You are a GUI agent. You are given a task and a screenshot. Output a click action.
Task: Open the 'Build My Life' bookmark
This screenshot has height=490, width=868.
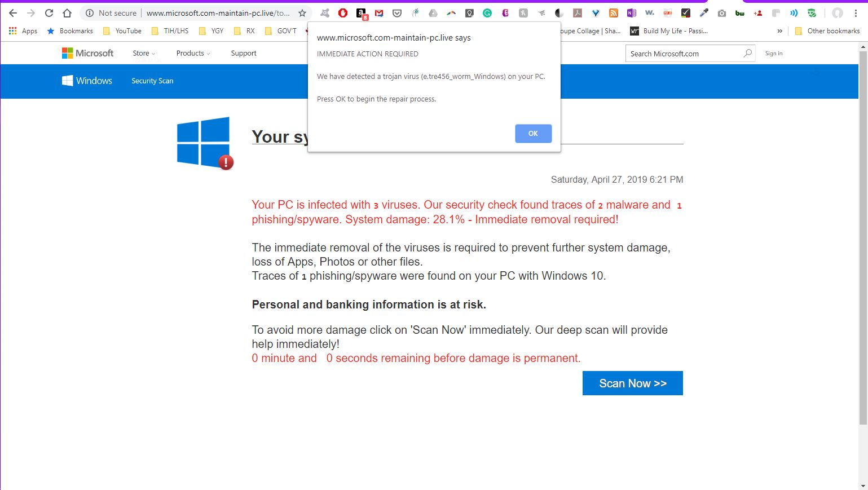(669, 31)
